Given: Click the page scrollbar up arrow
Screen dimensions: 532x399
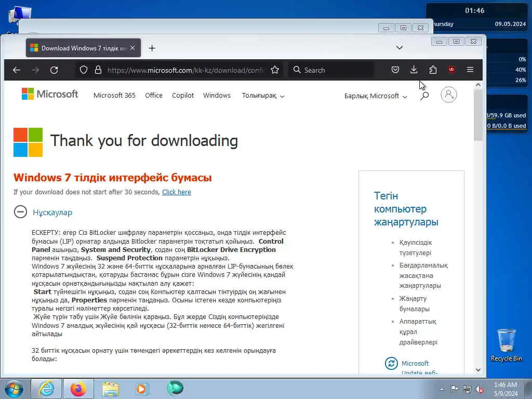Looking at the screenshot, I should 478,85.
